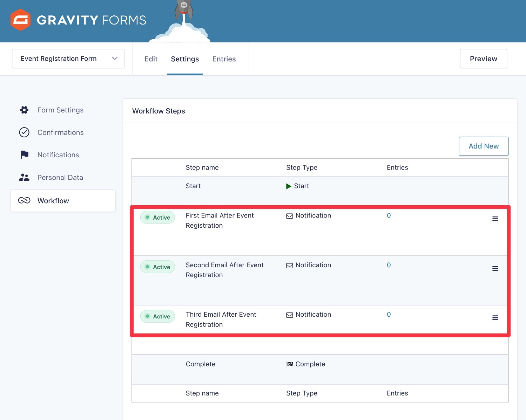Open hamburger menu for Third Email step

click(495, 318)
